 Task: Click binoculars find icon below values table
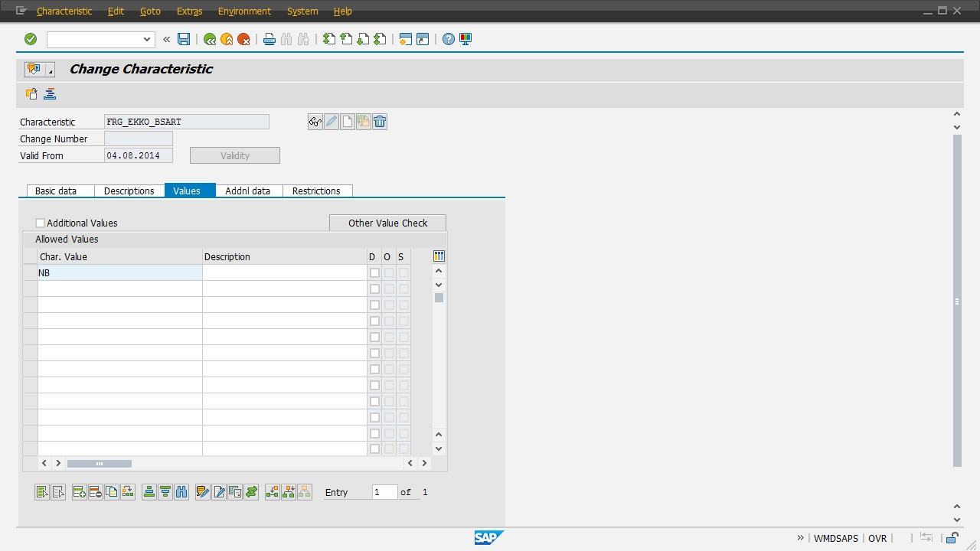tap(181, 492)
